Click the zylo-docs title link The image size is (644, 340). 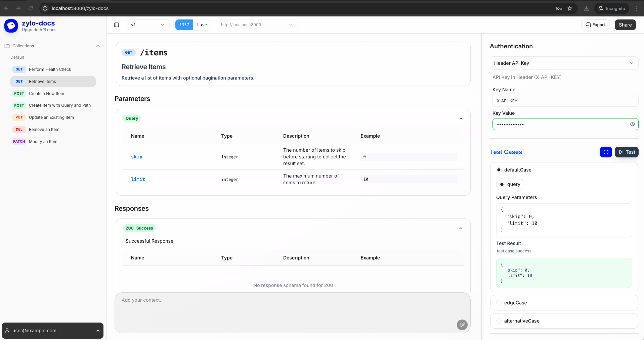[x=38, y=23]
